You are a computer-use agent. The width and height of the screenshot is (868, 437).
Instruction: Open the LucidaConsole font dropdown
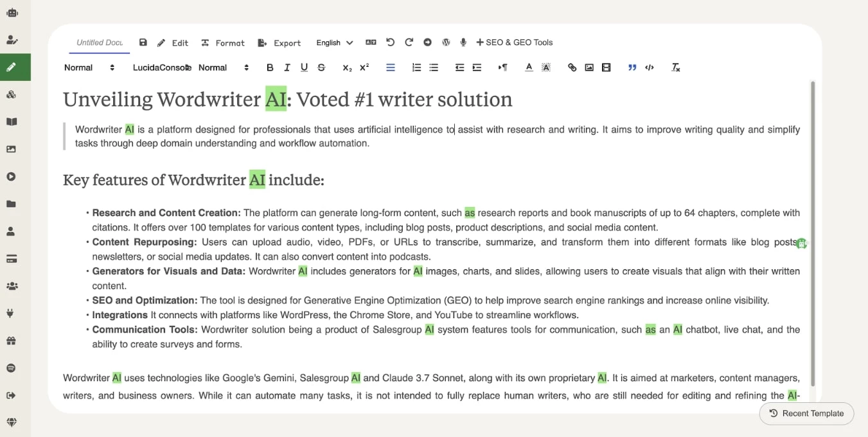(162, 67)
